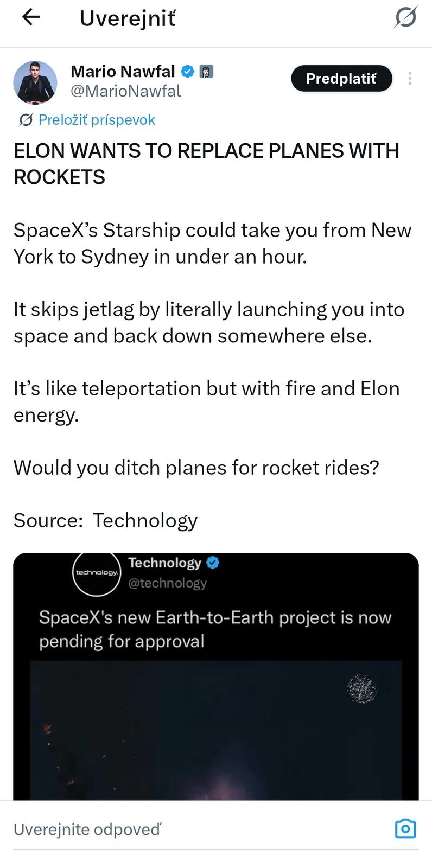Tap the Technology circular logo in embedded post
Image resolution: width=432 pixels, height=868 pixels.
pos(97,573)
